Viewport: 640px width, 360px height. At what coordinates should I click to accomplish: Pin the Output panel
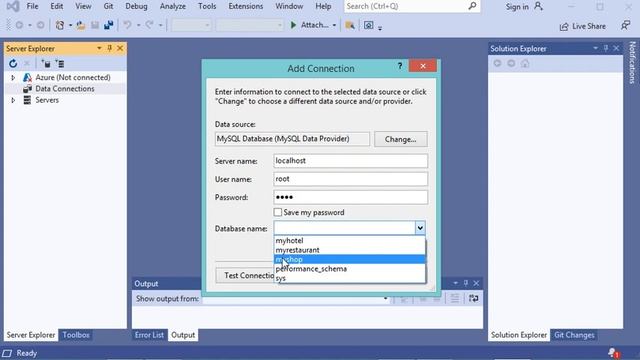pyautogui.click(x=466, y=283)
